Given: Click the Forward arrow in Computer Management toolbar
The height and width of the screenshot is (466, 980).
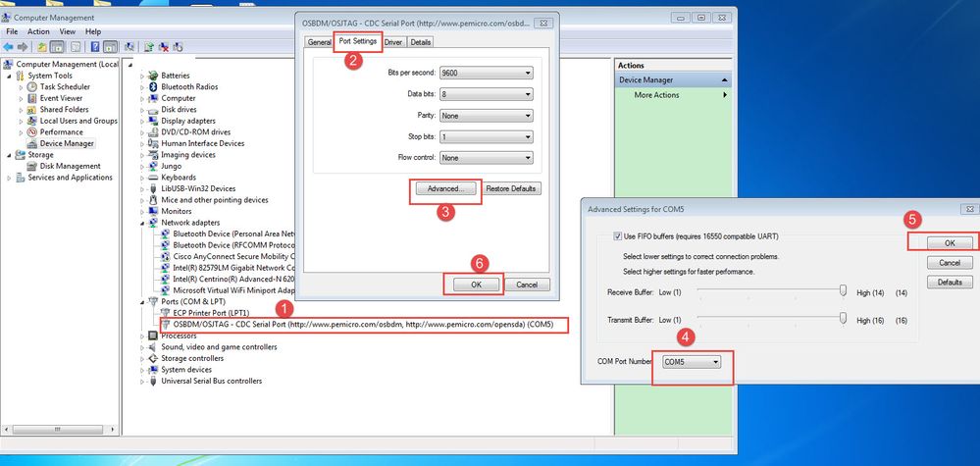Looking at the screenshot, I should [23, 47].
